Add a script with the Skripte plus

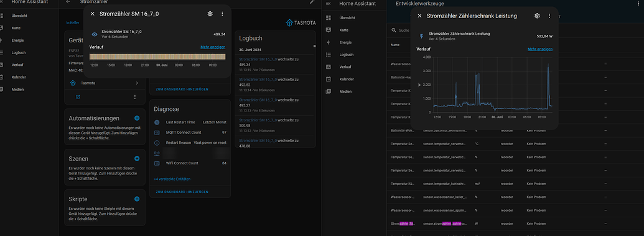(137, 199)
